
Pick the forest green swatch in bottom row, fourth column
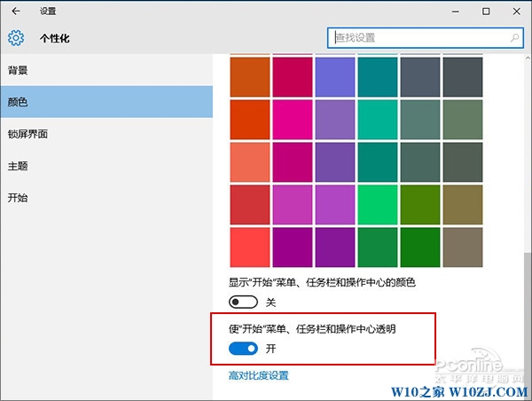tap(378, 248)
